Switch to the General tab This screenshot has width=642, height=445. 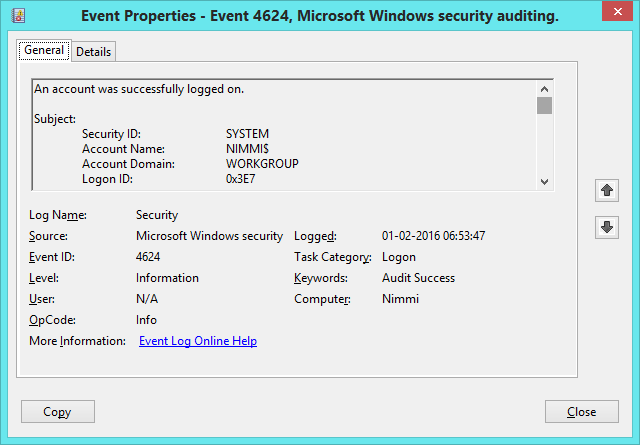(44, 50)
